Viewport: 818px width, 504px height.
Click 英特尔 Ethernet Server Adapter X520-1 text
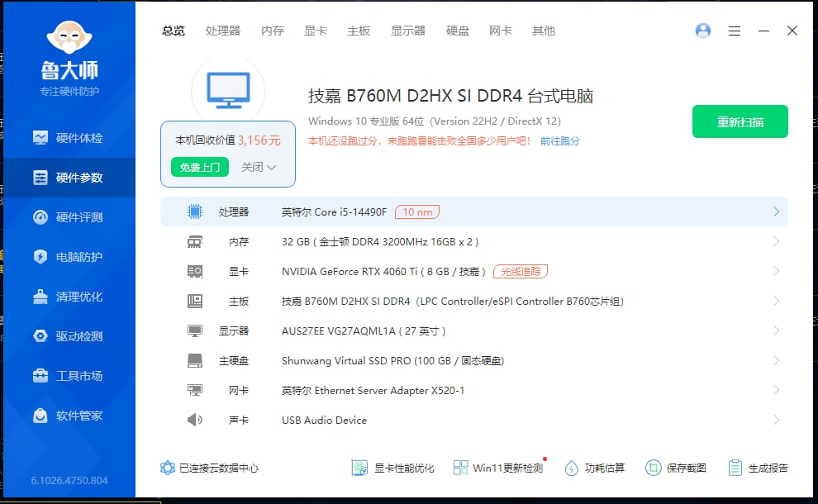pos(373,390)
